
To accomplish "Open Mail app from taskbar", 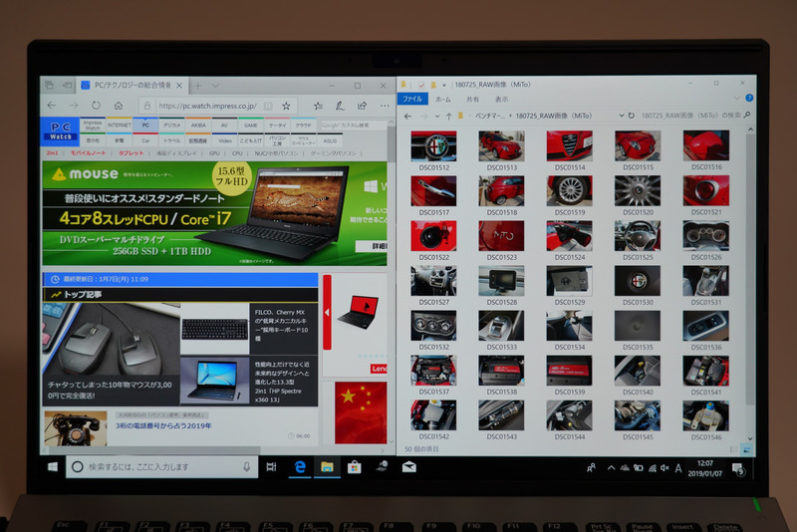I will [409, 466].
